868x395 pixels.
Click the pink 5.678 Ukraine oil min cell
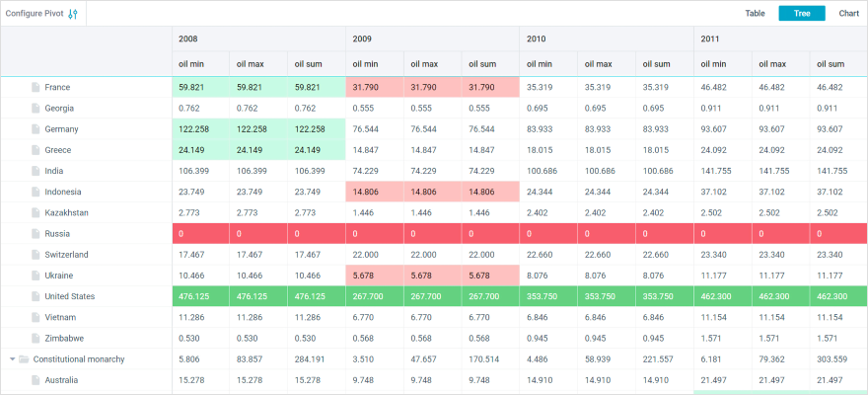click(x=375, y=276)
